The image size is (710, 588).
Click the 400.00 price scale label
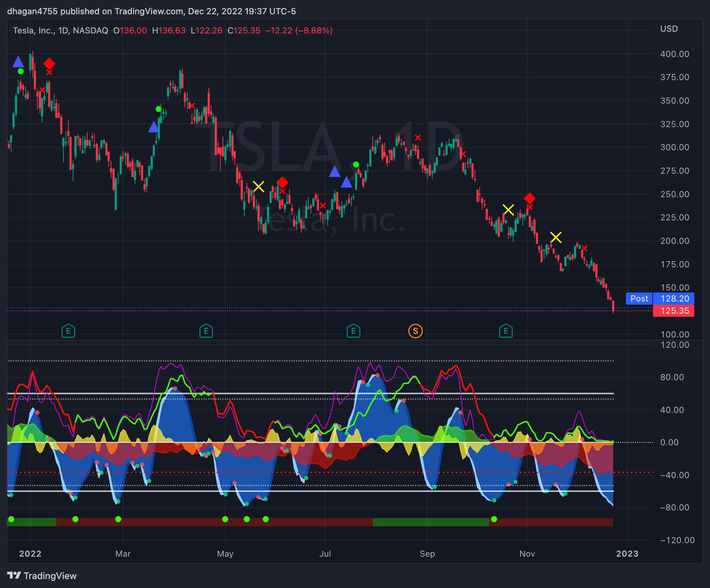pyautogui.click(x=674, y=54)
